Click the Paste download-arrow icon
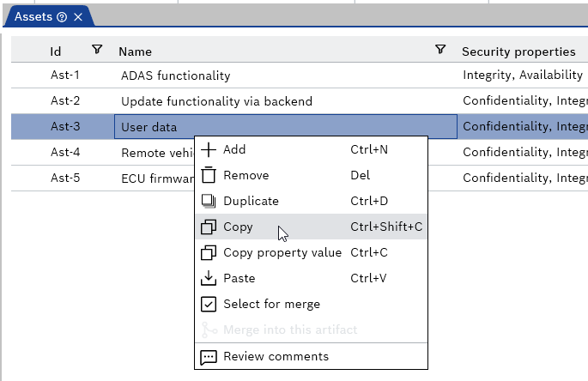 coord(209,279)
